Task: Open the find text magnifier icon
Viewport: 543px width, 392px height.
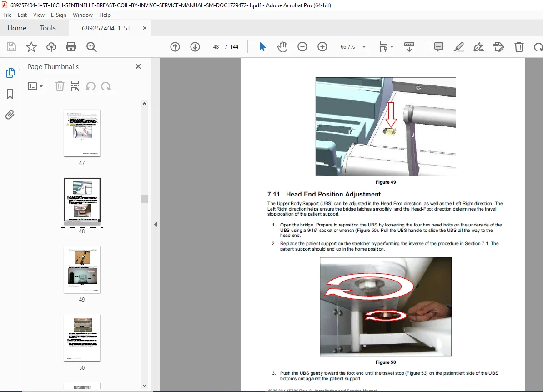Action: pyautogui.click(x=91, y=47)
